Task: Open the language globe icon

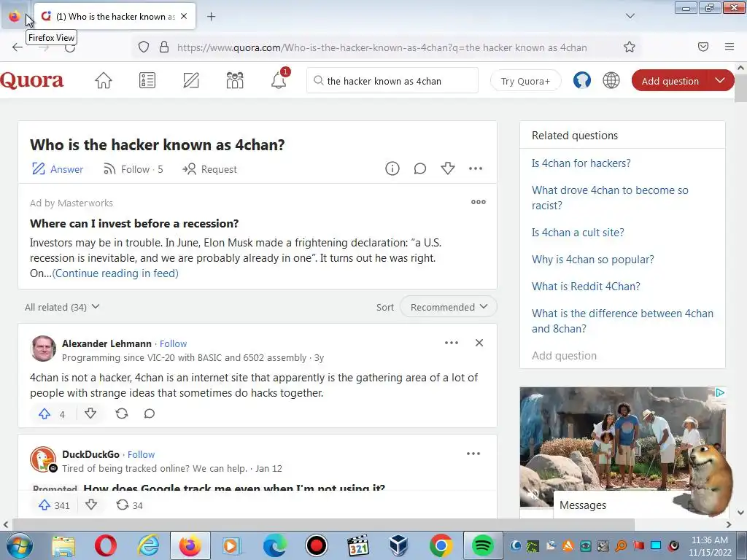Action: [x=611, y=80]
